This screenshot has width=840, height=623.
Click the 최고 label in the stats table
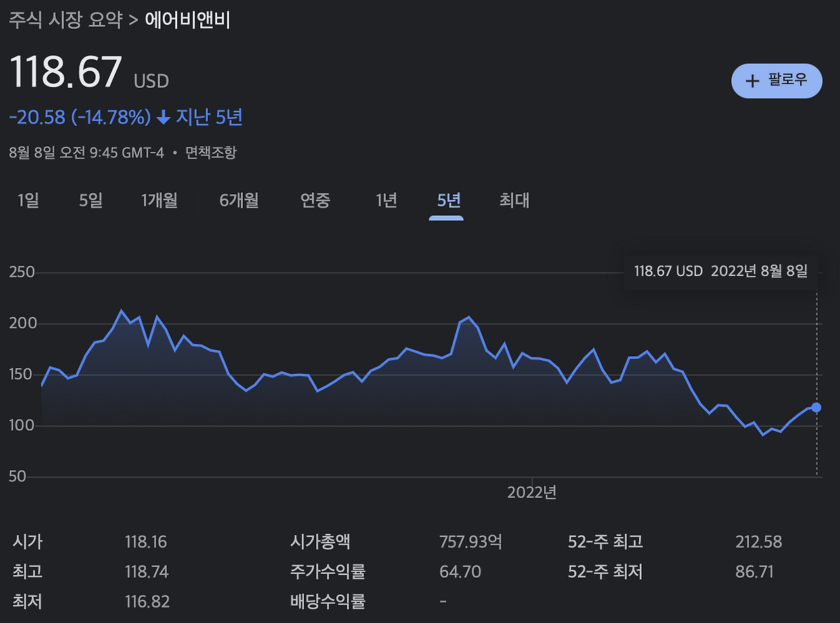(x=27, y=572)
